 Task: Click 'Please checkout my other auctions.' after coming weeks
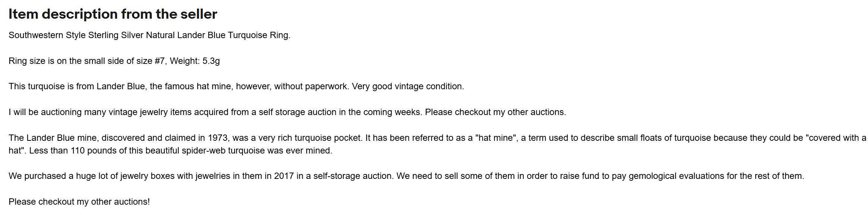(495, 112)
